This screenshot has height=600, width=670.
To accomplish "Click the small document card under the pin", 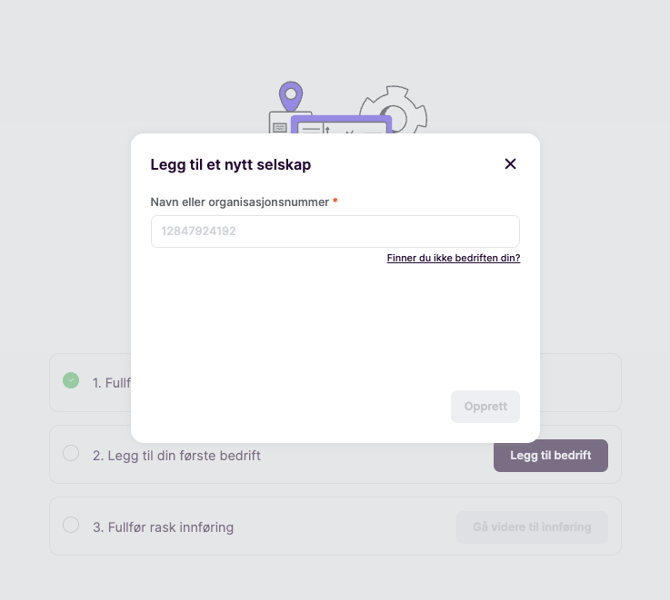I will [280, 124].
